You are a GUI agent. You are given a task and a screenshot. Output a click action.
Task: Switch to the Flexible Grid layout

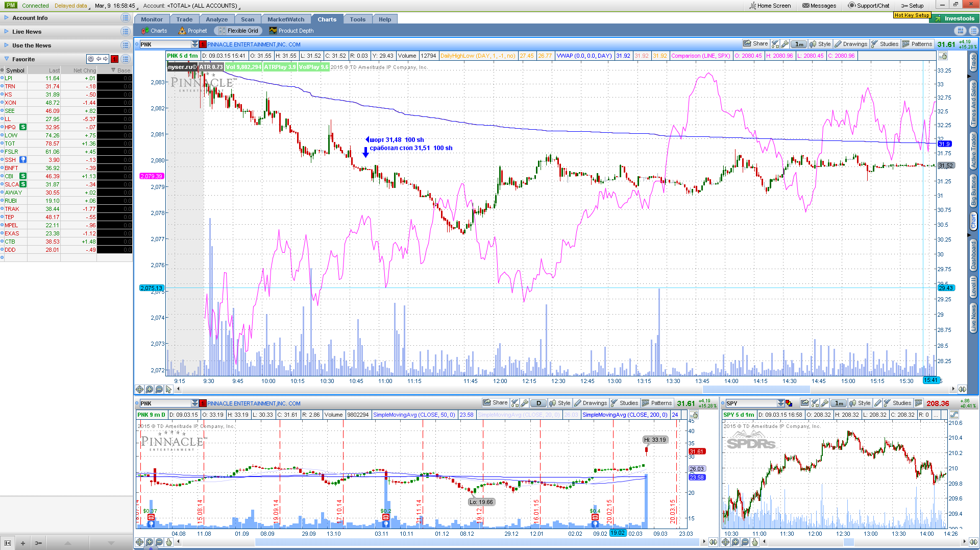click(x=238, y=31)
